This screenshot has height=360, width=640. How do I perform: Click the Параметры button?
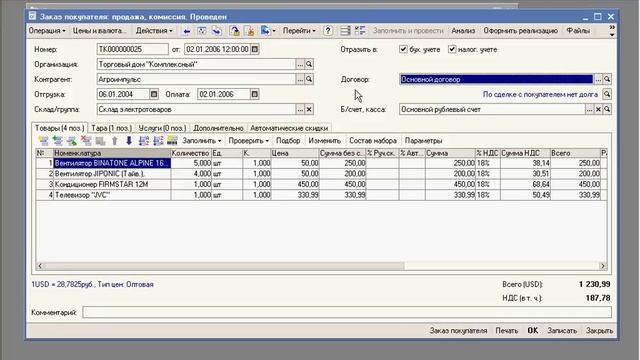coord(423,141)
